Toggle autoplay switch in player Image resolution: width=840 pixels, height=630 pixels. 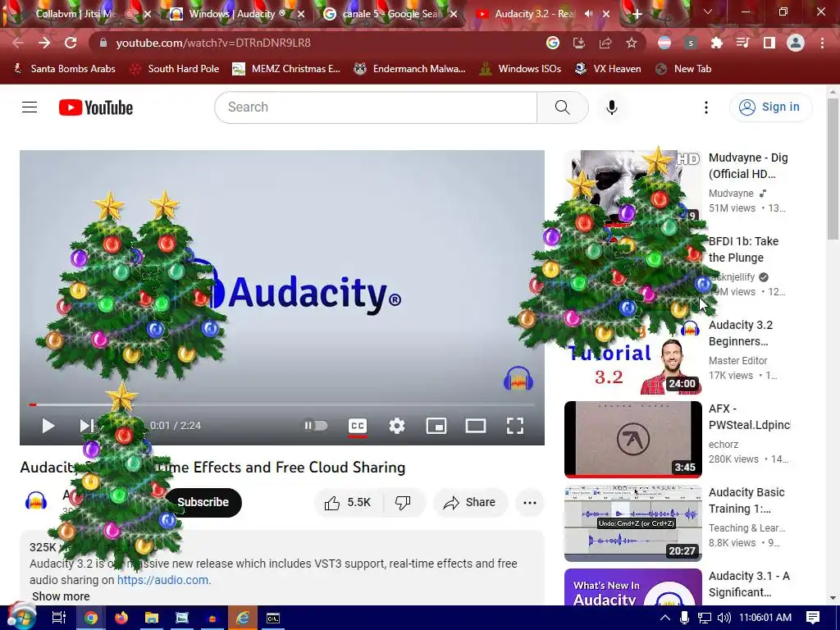(x=316, y=426)
